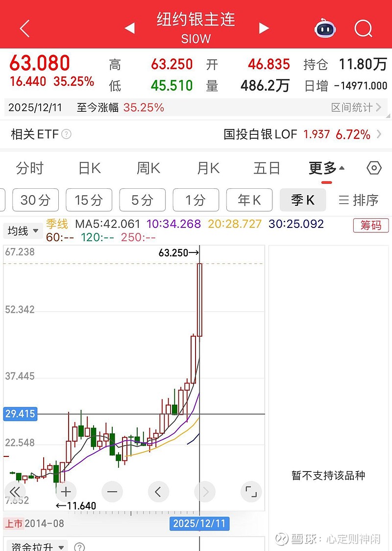The width and height of the screenshot is (392, 551).
Task: Expand the 更多 tab menu
Action: [x=324, y=168]
